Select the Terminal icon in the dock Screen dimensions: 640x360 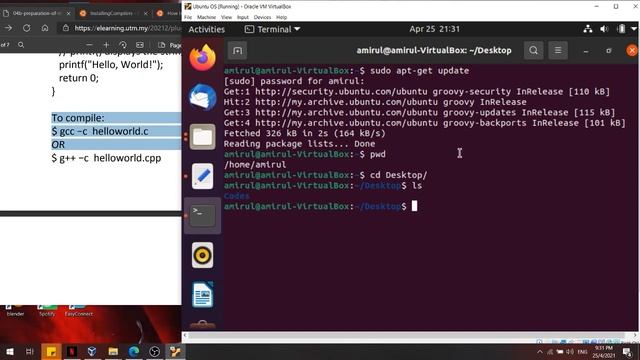pos(202,216)
